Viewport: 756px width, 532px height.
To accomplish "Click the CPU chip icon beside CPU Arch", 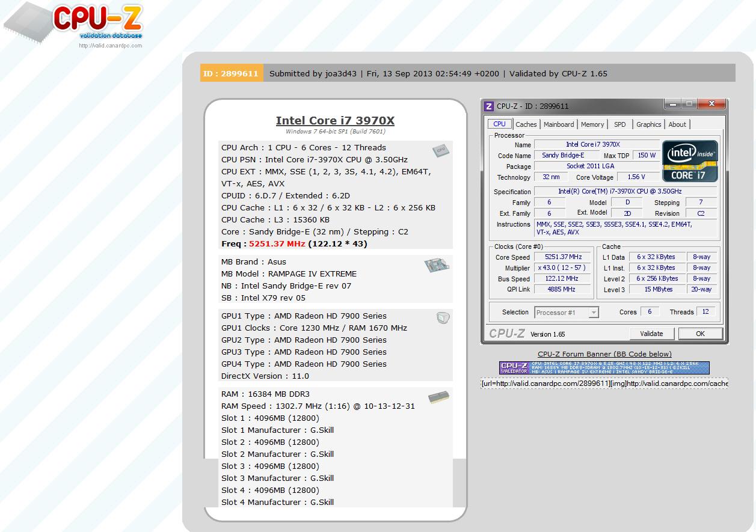I will (440, 150).
